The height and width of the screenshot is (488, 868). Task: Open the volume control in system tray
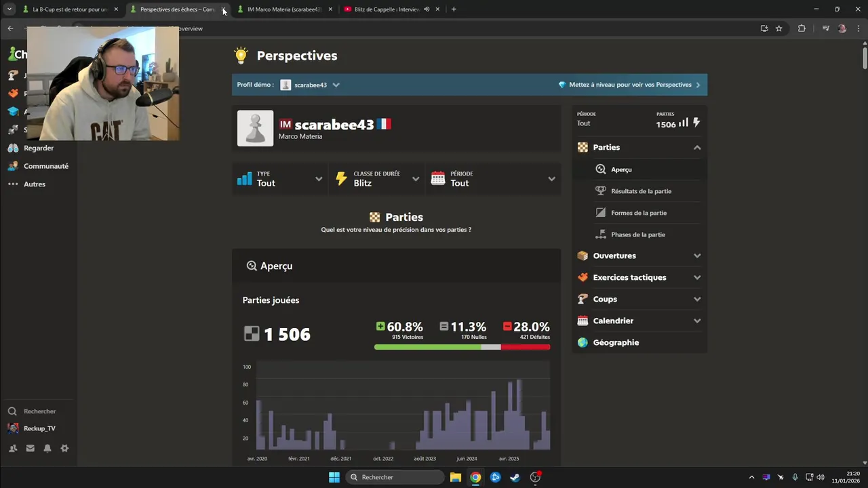click(x=820, y=477)
